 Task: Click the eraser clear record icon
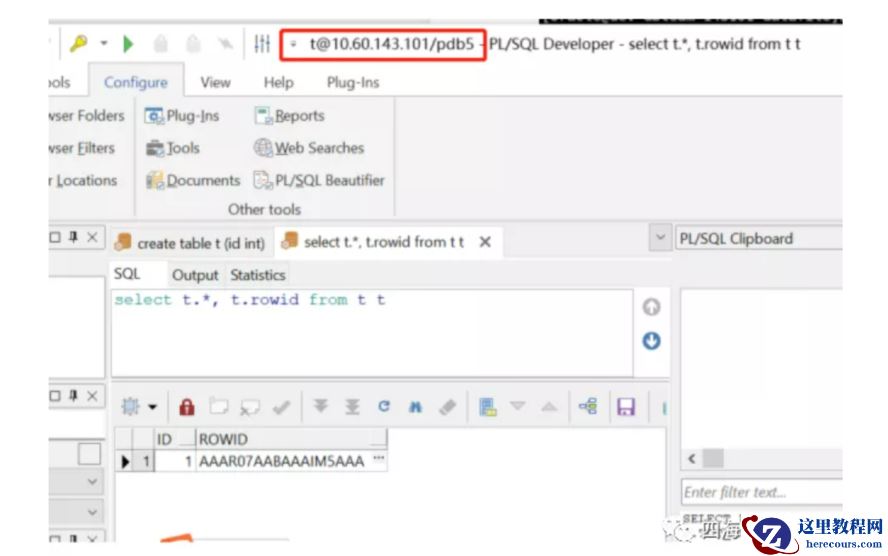(x=448, y=407)
